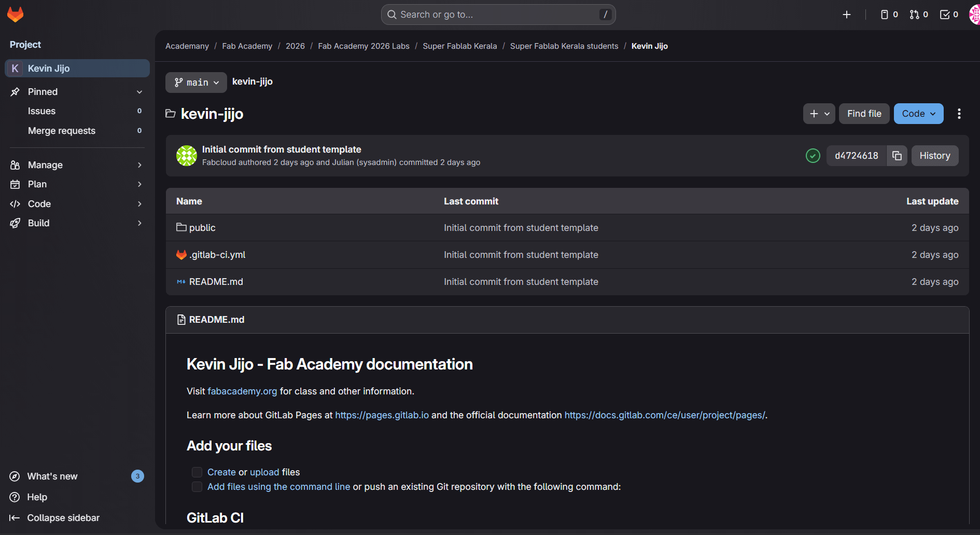
Task: Open the .gitlab-ci.yml file
Action: coord(218,254)
